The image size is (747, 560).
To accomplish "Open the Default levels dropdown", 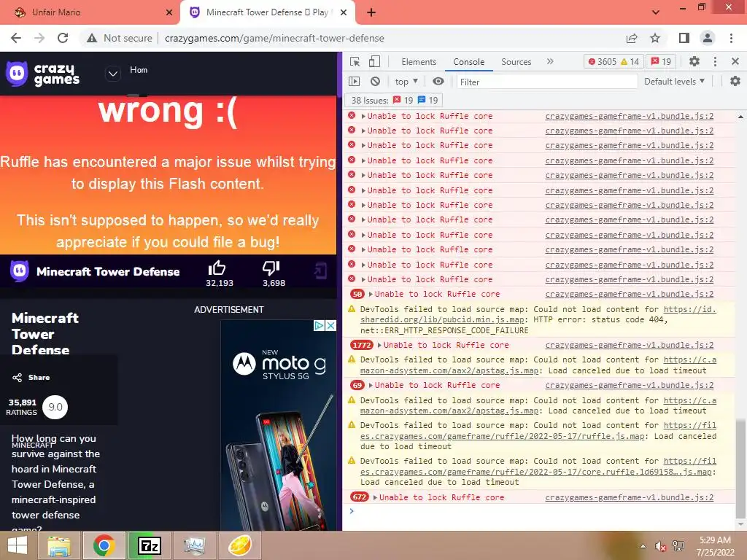I will coord(674,82).
